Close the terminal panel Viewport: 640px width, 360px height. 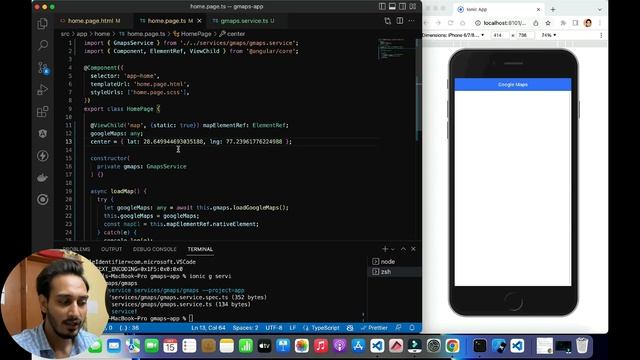click(x=413, y=249)
